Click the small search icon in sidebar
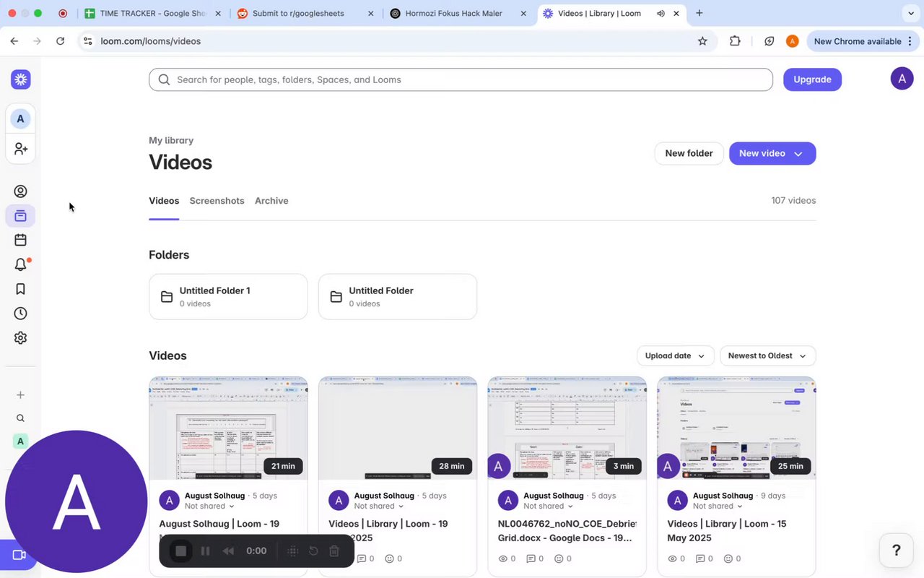This screenshot has width=924, height=578. [20, 418]
